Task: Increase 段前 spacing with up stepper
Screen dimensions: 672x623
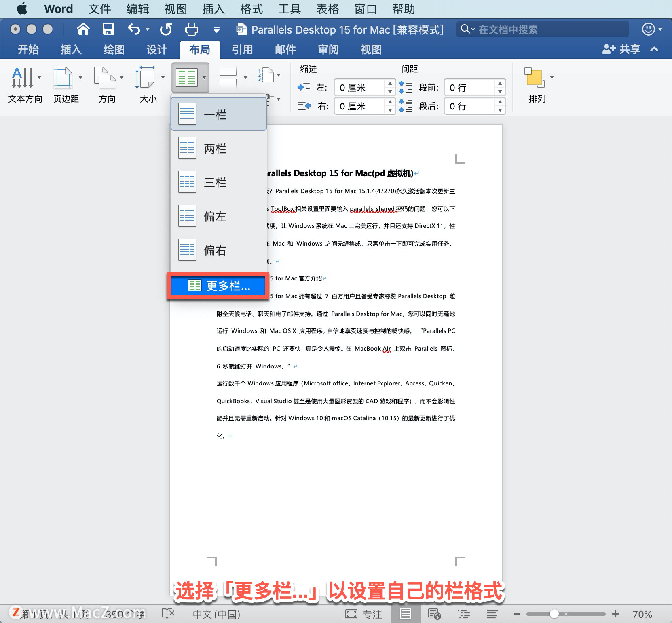Action: click(500, 83)
